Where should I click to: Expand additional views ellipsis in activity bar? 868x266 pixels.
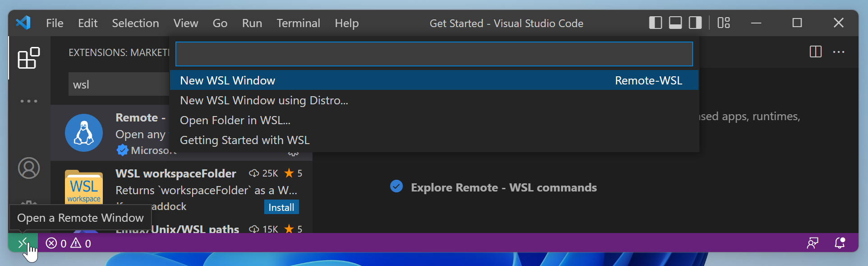tap(29, 101)
